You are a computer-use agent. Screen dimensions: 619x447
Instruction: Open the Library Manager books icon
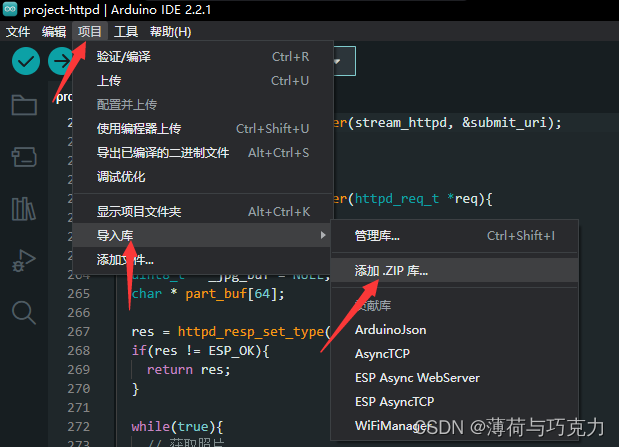coord(24,208)
